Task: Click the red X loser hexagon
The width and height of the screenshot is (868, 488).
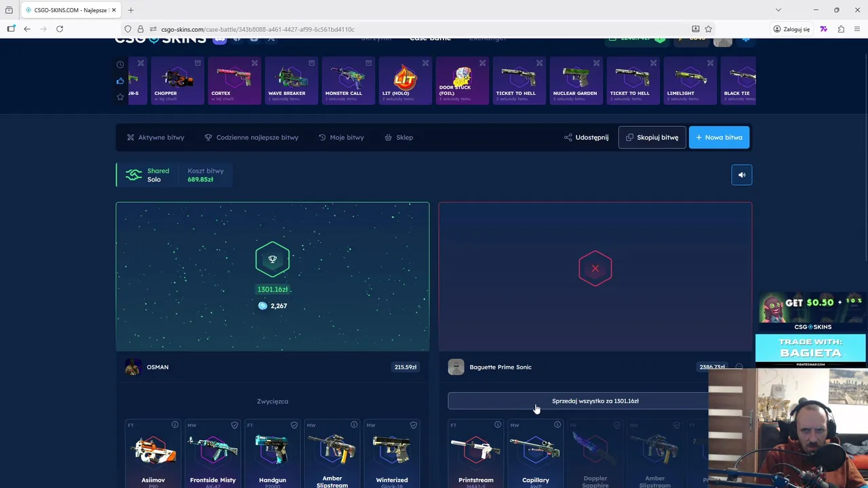Action: click(595, 268)
